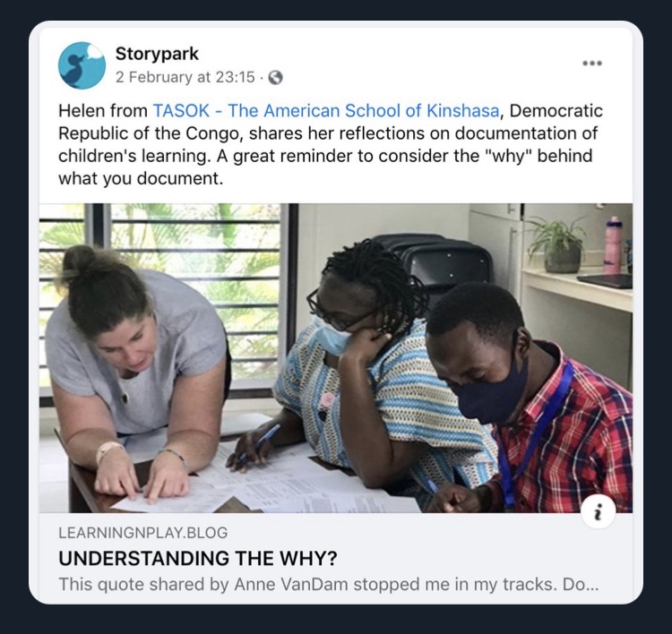Click the Anne VanDam quote preview text
672x634 pixels.
tap(328, 584)
